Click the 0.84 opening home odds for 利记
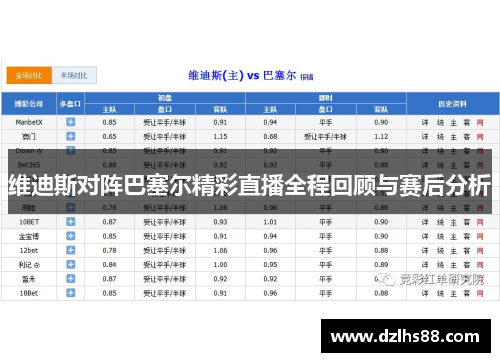 (109, 265)
